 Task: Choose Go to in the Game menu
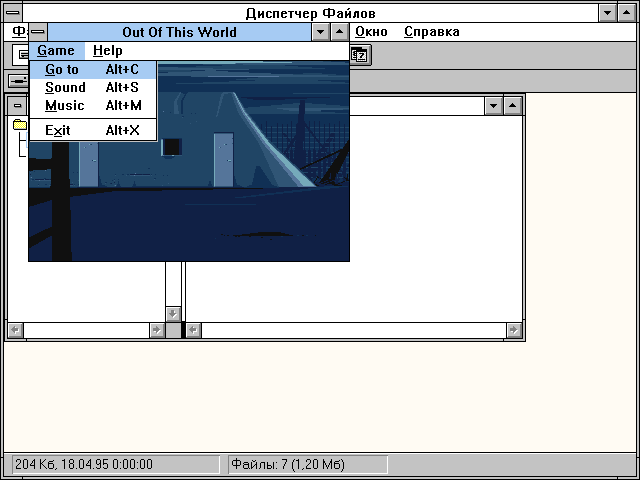coord(93,70)
